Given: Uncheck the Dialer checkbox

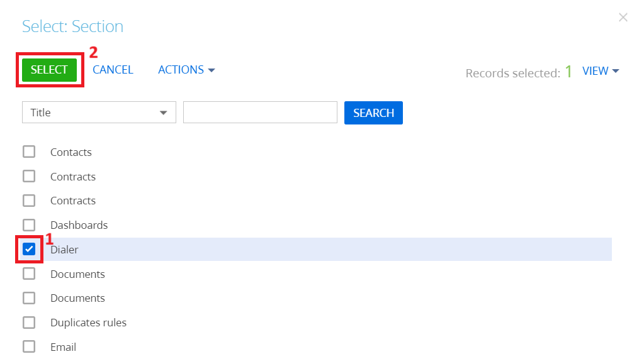Looking at the screenshot, I should (x=29, y=249).
